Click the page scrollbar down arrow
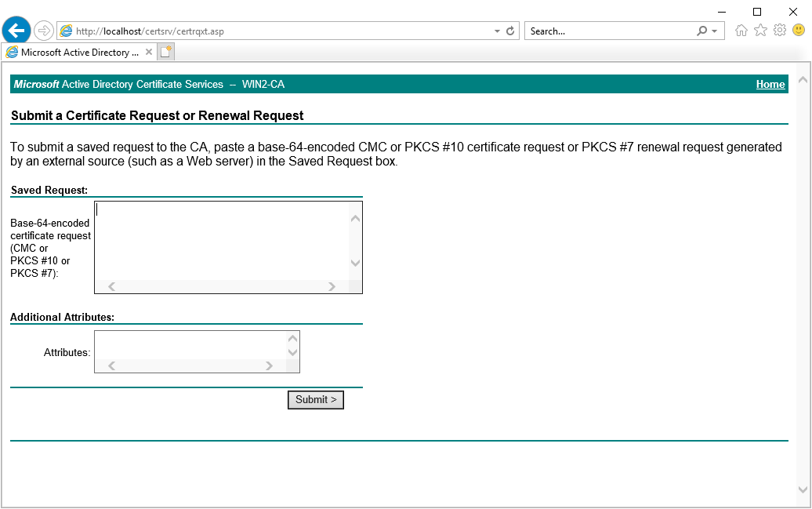812x509 pixels. tap(803, 489)
